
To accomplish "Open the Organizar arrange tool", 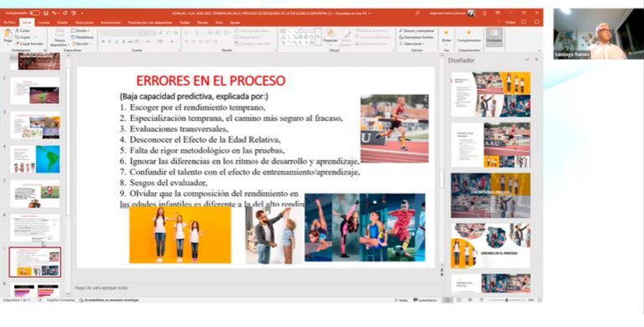I will pyautogui.click(x=330, y=36).
